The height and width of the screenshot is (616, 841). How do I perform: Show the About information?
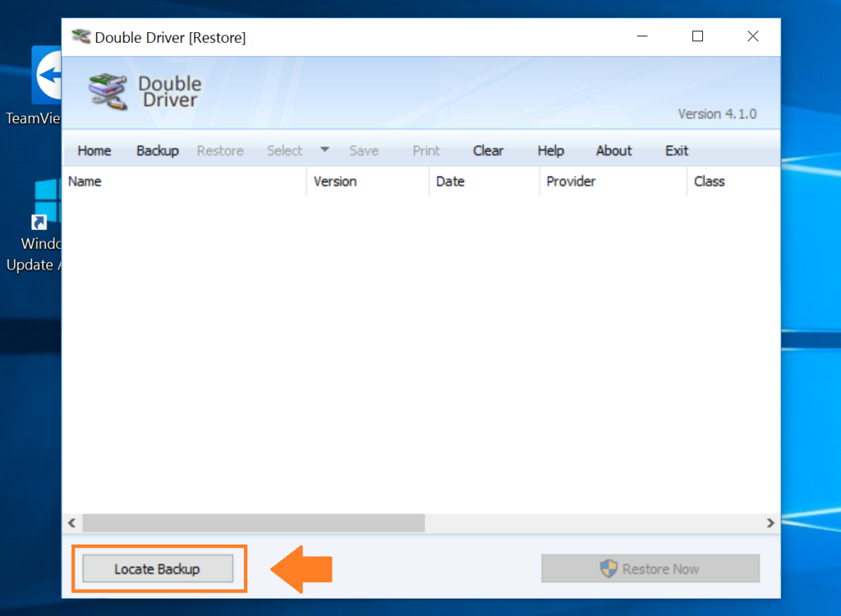pyautogui.click(x=614, y=151)
